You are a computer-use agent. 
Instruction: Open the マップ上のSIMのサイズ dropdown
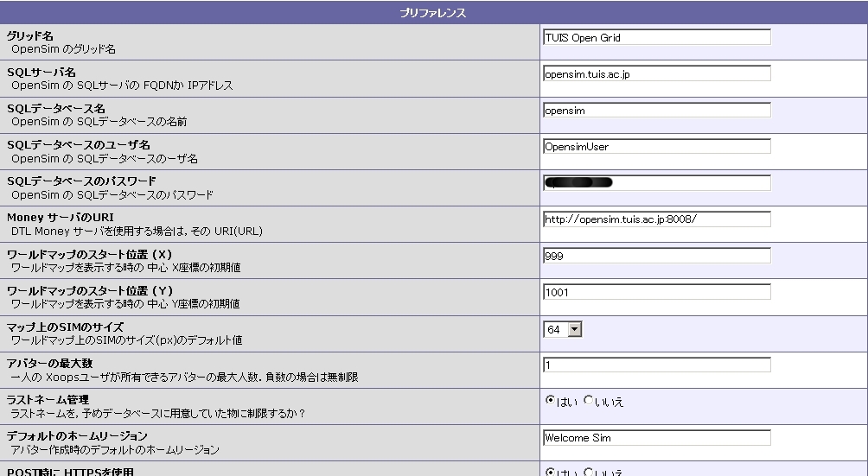coord(563,329)
